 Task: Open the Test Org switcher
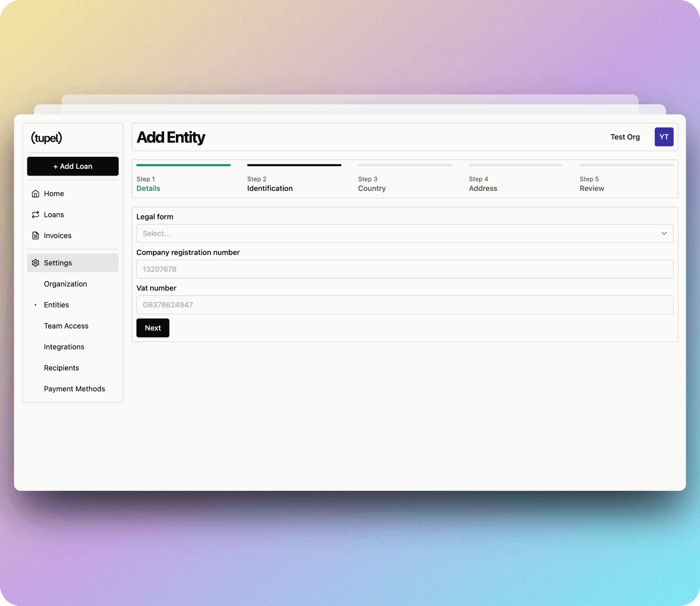point(625,137)
